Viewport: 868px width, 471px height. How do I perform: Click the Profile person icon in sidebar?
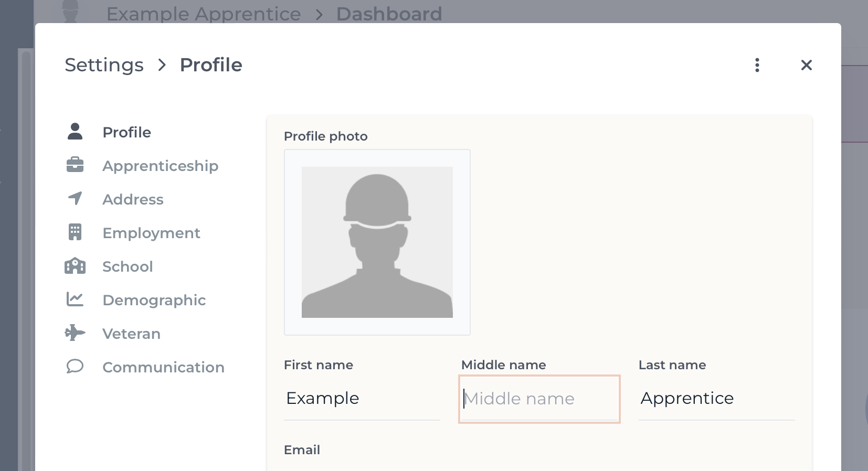(75, 132)
